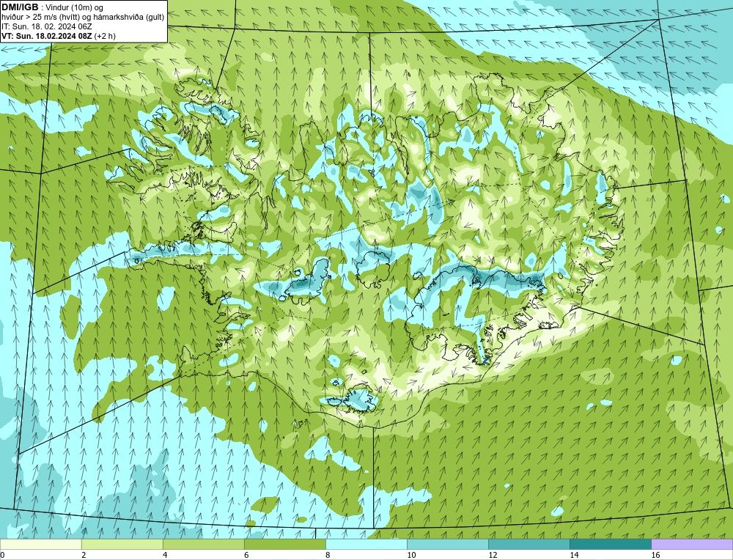Pick the 4–6 m/s green legend swatch
Image resolution: width=733 pixels, height=560 pixels.
pyautogui.click(x=203, y=544)
